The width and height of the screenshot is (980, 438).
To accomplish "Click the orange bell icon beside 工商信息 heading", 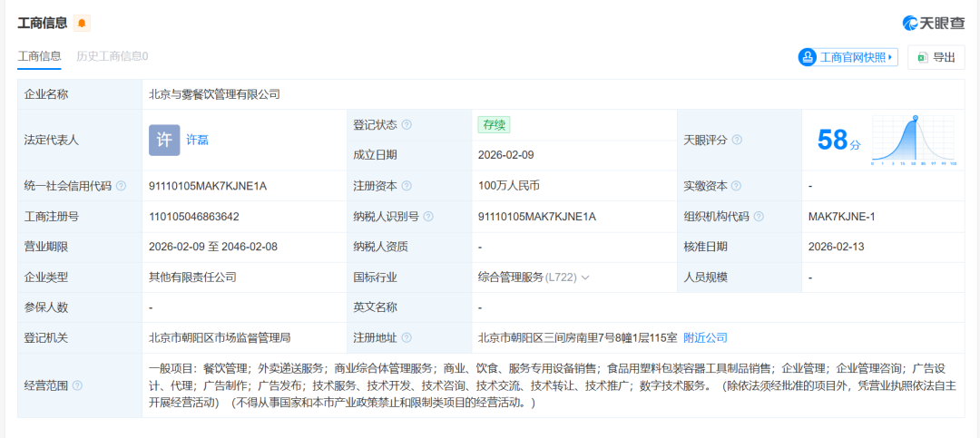I will [x=82, y=24].
